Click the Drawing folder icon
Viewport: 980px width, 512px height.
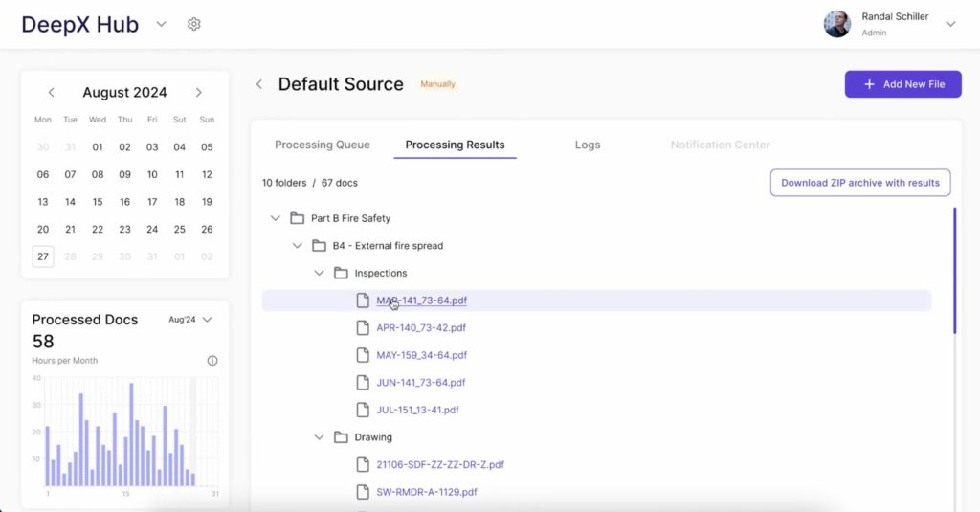(x=341, y=437)
